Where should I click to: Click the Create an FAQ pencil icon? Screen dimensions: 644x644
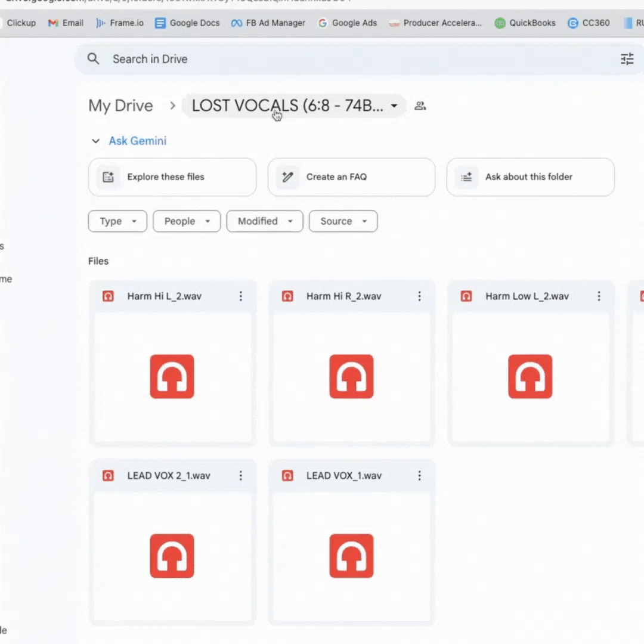287,177
